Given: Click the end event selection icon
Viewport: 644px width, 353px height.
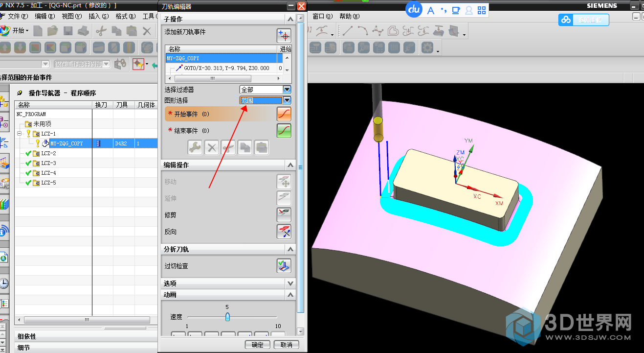Looking at the screenshot, I should pyautogui.click(x=284, y=131).
